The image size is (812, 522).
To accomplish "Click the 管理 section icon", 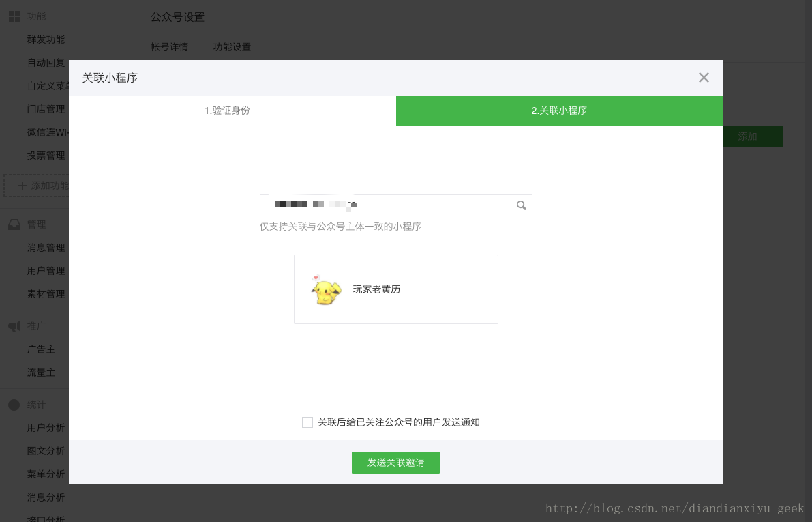I will click(14, 224).
